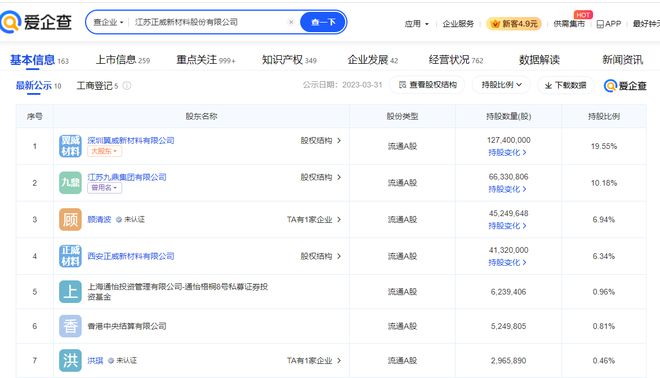Click the 爱企查 logo beside 下载数据
The image size is (660, 378).
pos(625,85)
